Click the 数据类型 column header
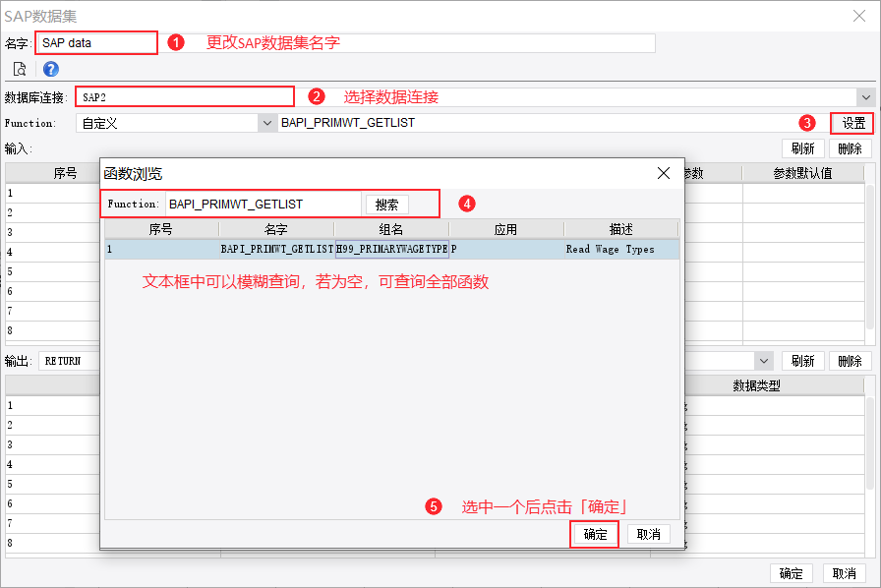This screenshot has height=588, width=881. pos(756,385)
